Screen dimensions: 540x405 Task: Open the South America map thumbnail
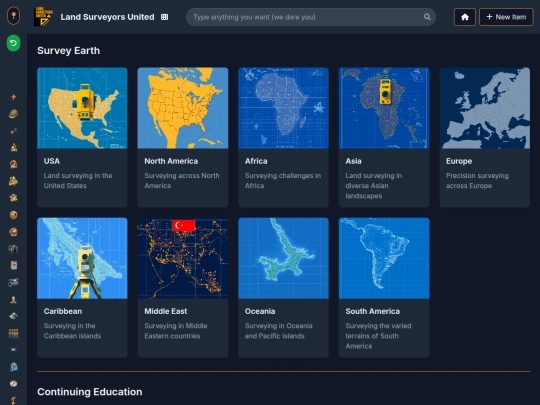tap(384, 258)
